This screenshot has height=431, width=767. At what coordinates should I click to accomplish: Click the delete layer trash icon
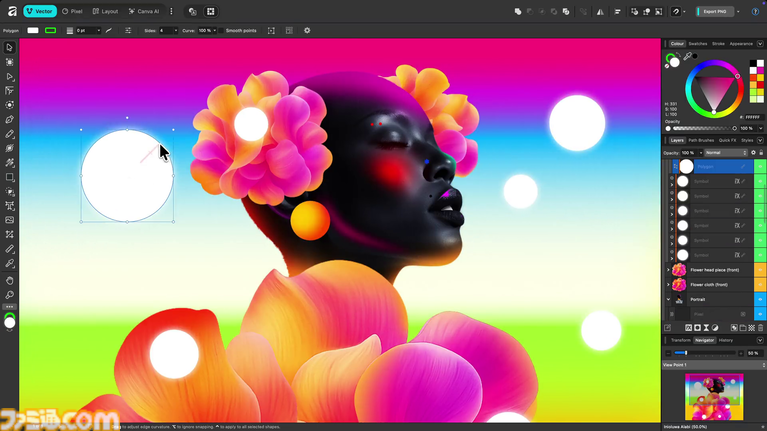[761, 328]
